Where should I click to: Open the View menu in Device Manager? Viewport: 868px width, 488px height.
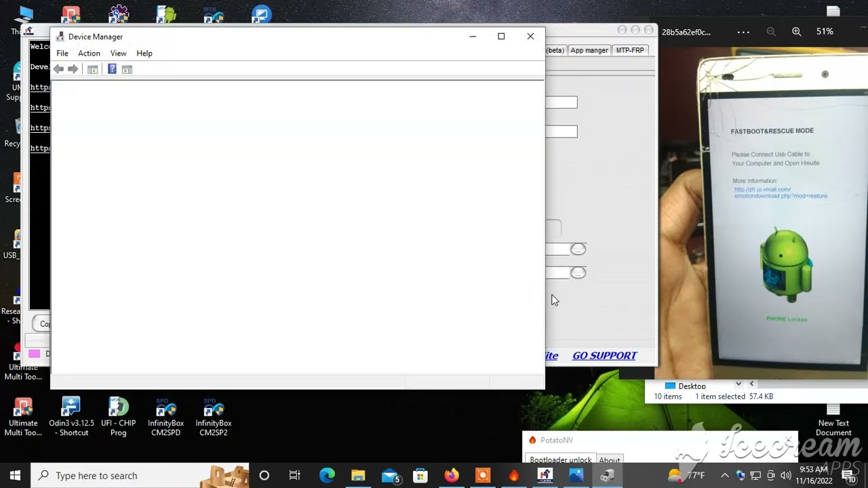118,54
